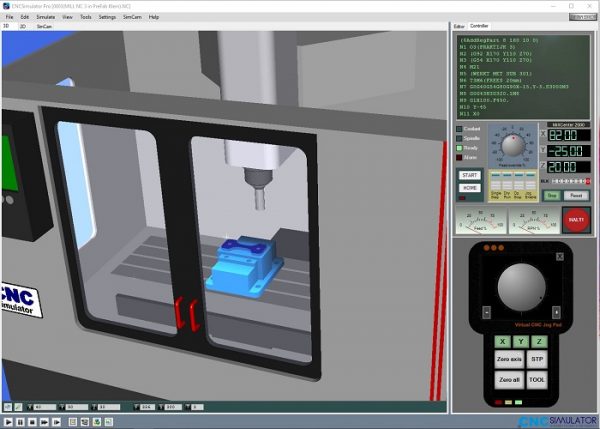Toggle the Coolant indicator
The height and width of the screenshot is (429, 600).
(x=459, y=129)
